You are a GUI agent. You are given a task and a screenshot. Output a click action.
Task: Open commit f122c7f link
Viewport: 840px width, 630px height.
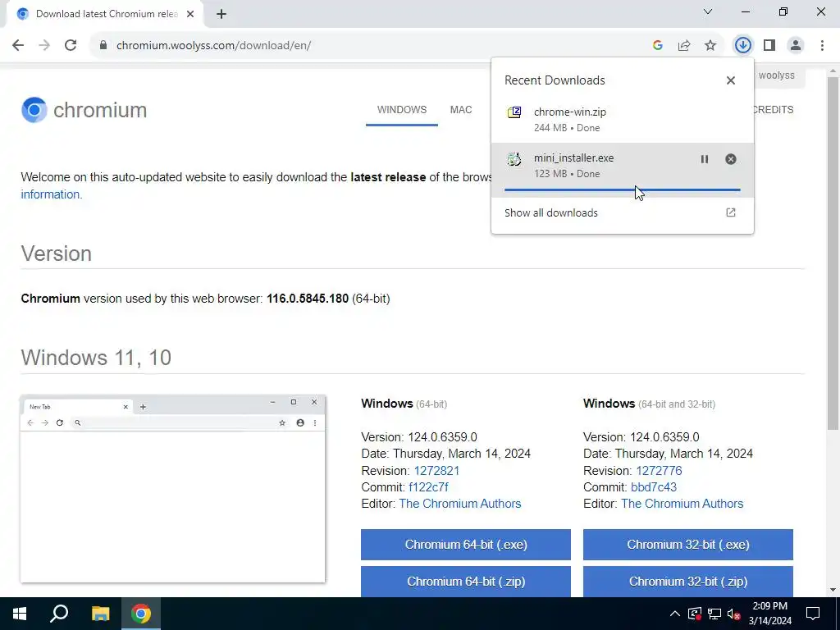[428, 487]
